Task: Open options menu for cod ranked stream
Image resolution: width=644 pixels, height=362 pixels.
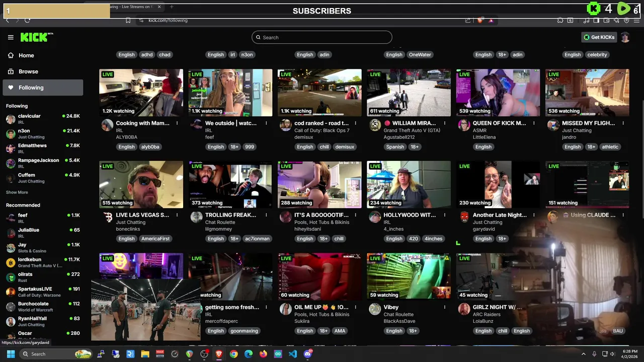Action: pos(355,123)
